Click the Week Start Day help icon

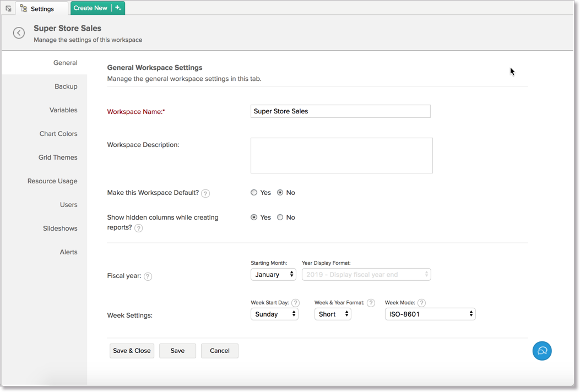coord(295,303)
